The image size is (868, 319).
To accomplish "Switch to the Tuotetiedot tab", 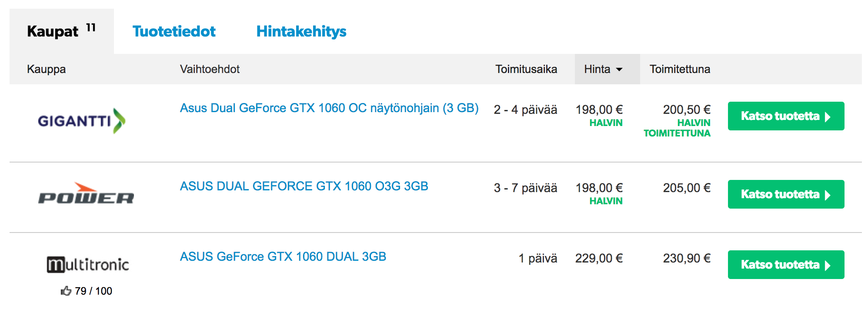I will tap(174, 31).
